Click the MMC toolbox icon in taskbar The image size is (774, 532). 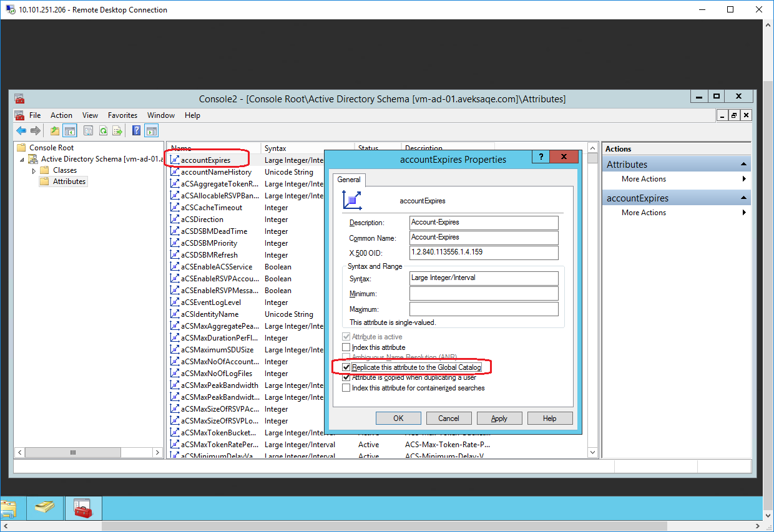pyautogui.click(x=83, y=508)
